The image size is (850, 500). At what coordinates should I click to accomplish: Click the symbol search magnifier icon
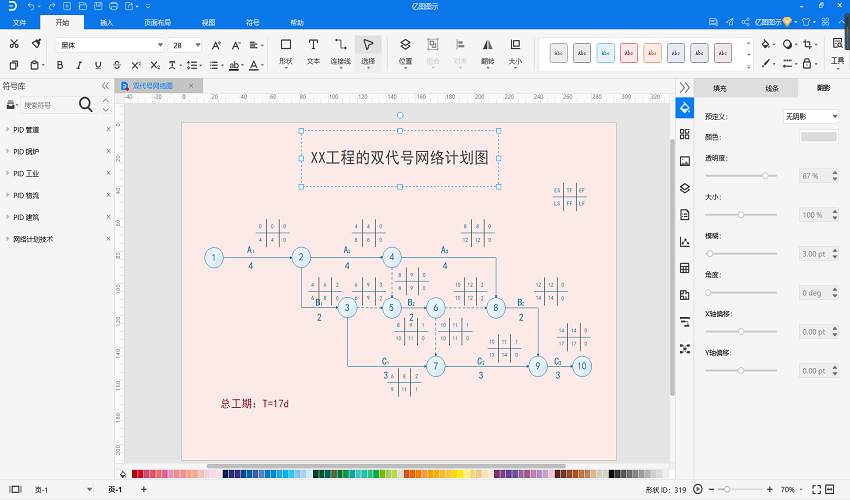(86, 105)
